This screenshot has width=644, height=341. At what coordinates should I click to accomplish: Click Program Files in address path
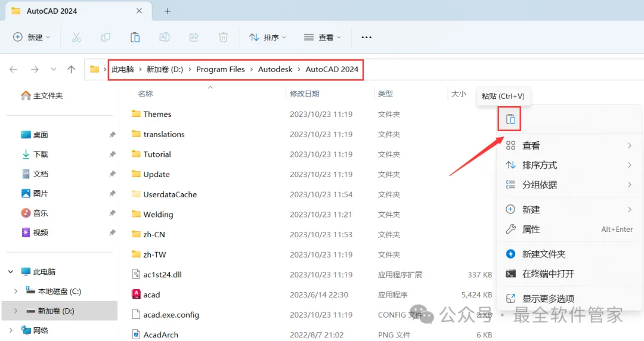coord(221,69)
